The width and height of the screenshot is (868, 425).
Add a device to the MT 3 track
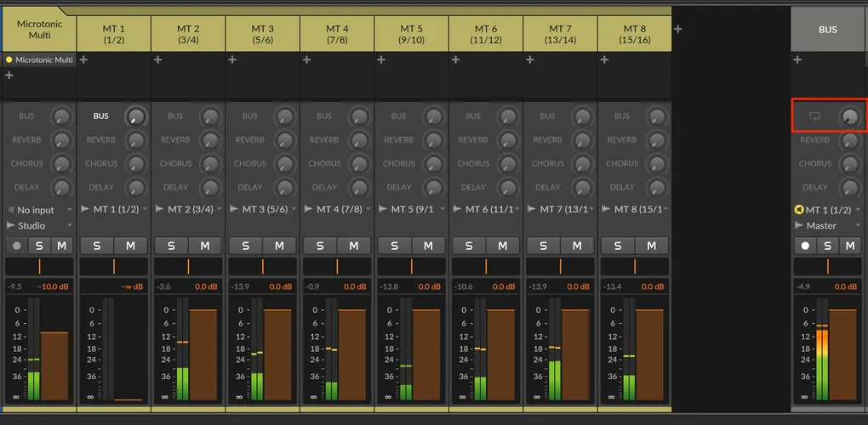[232, 59]
